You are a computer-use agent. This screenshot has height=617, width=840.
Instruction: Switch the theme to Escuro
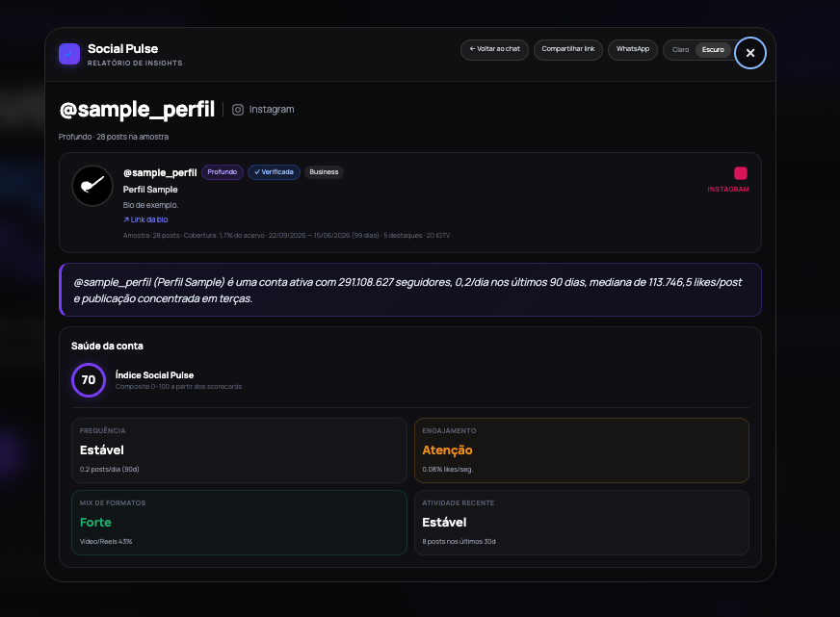(x=713, y=50)
